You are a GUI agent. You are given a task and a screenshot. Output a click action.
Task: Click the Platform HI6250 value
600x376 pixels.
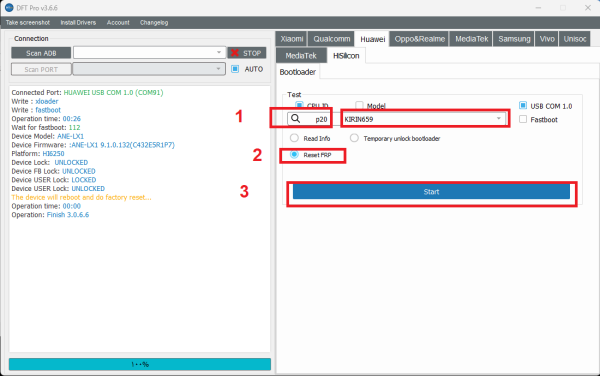pyautogui.click(x=53, y=154)
